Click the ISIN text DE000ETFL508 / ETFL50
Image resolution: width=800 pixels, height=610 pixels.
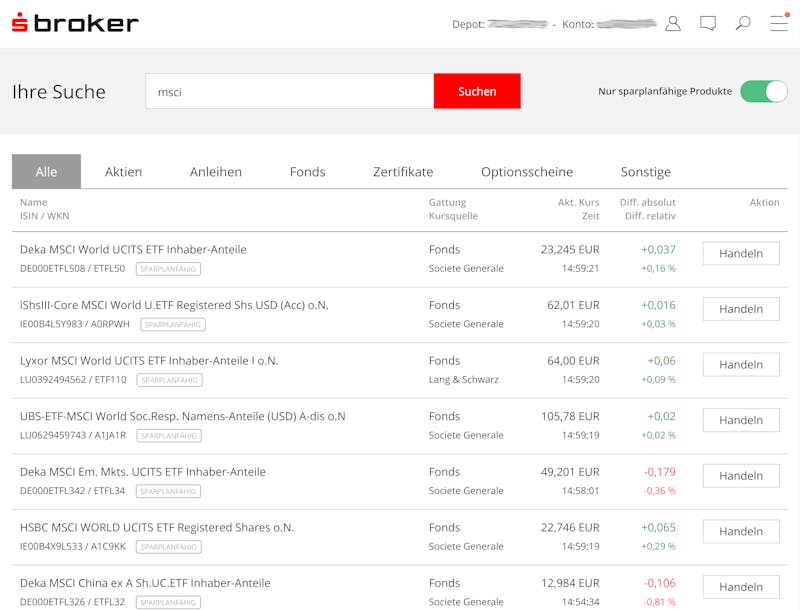pyautogui.click(x=72, y=268)
